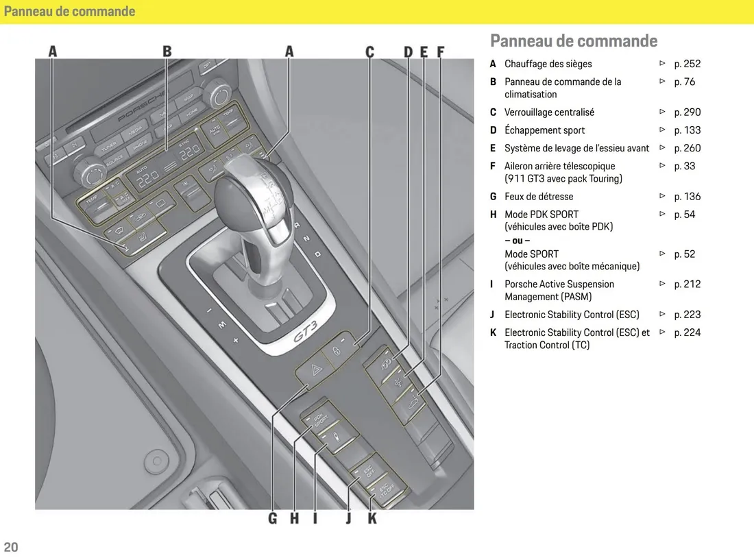The height and width of the screenshot is (560, 754).
Task: Click the arrow icon beside p. 54
Action: (662, 214)
